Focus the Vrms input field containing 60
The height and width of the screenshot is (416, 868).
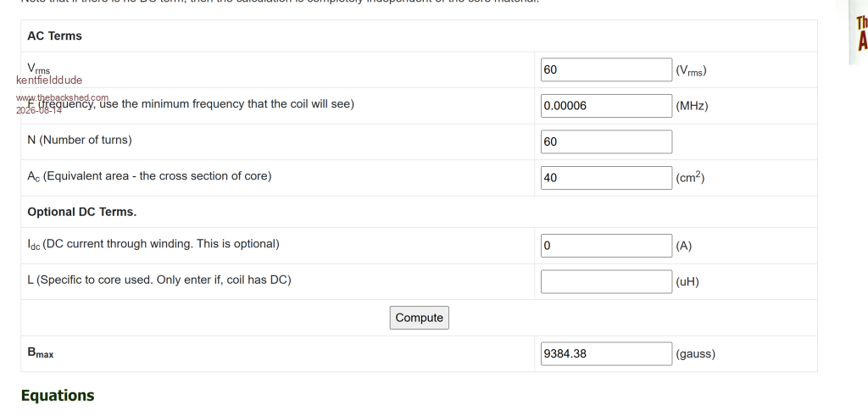(606, 69)
